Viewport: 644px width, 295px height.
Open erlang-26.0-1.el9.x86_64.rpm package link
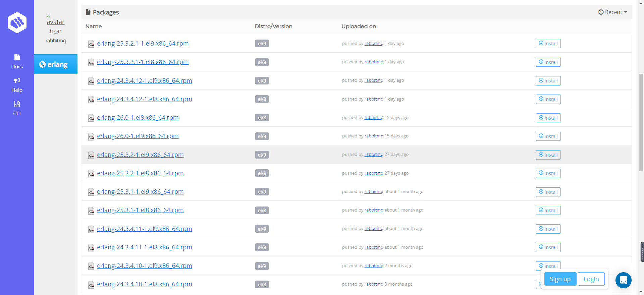138,136
